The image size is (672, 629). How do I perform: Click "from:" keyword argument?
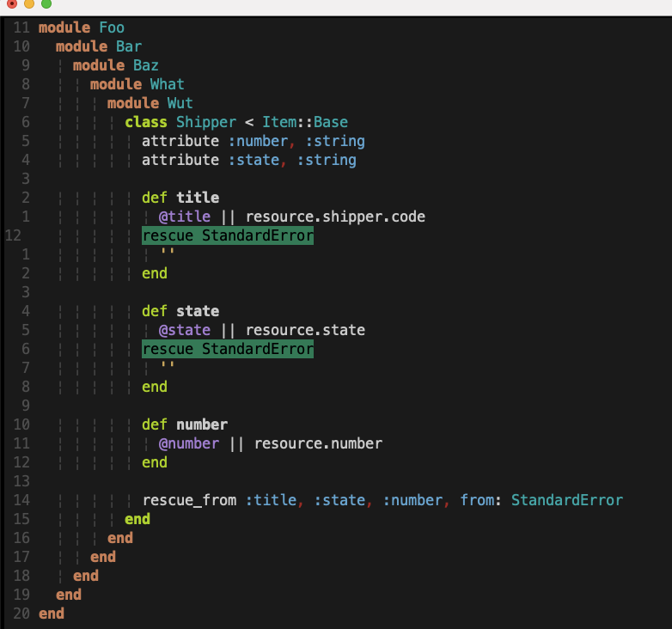[x=480, y=500]
